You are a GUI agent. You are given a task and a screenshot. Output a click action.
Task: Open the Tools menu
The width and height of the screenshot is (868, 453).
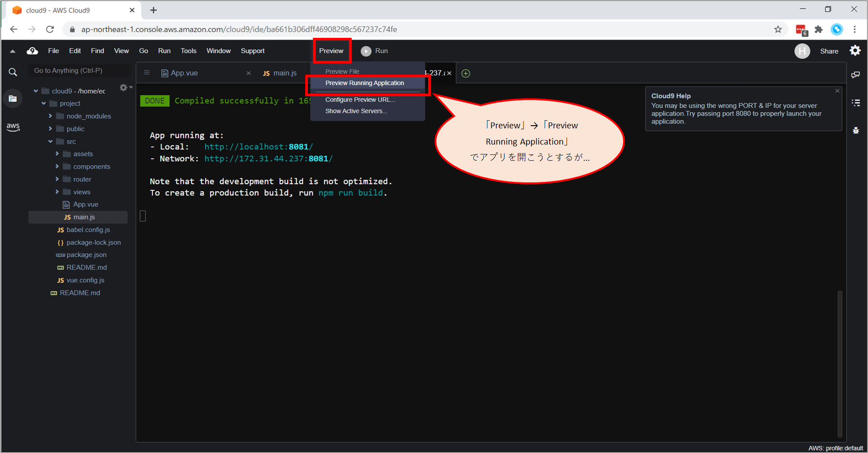click(188, 51)
